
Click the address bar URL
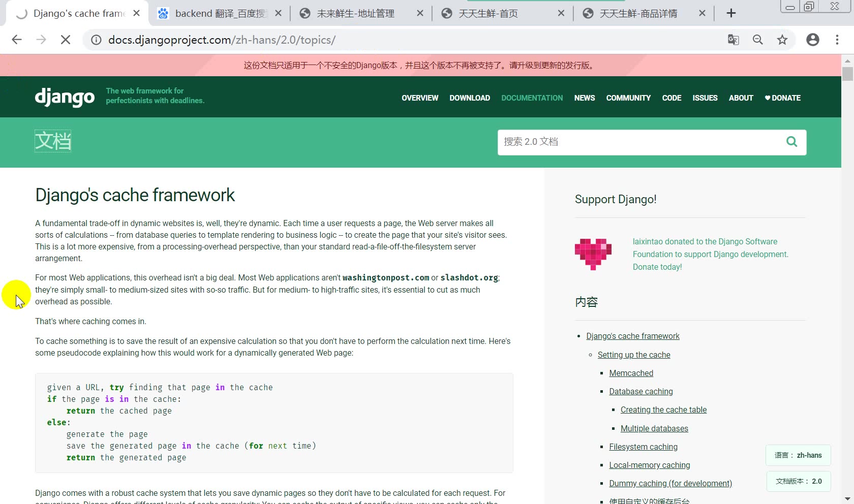click(222, 40)
